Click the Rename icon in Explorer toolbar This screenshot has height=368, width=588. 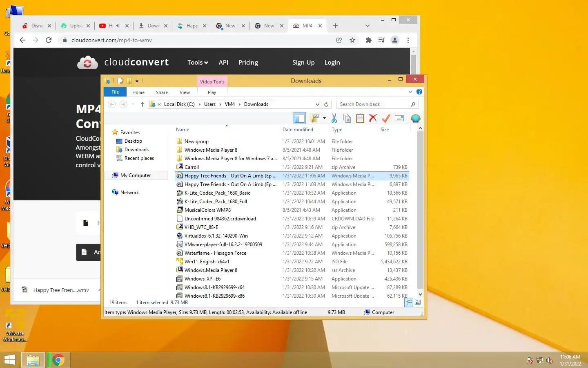399,118
